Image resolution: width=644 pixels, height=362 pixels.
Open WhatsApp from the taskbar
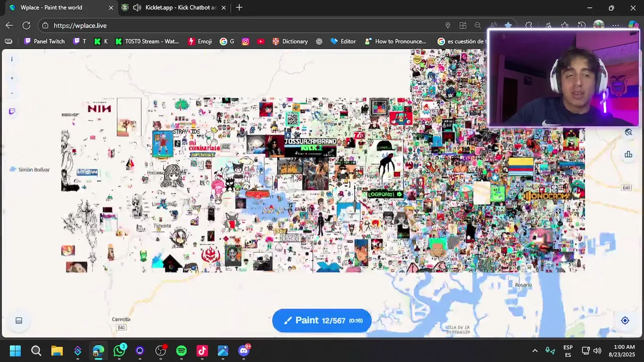tap(119, 350)
